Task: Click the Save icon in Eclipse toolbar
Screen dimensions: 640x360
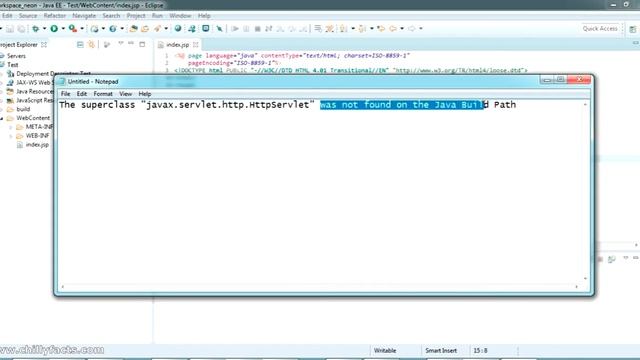Action: coord(10,29)
